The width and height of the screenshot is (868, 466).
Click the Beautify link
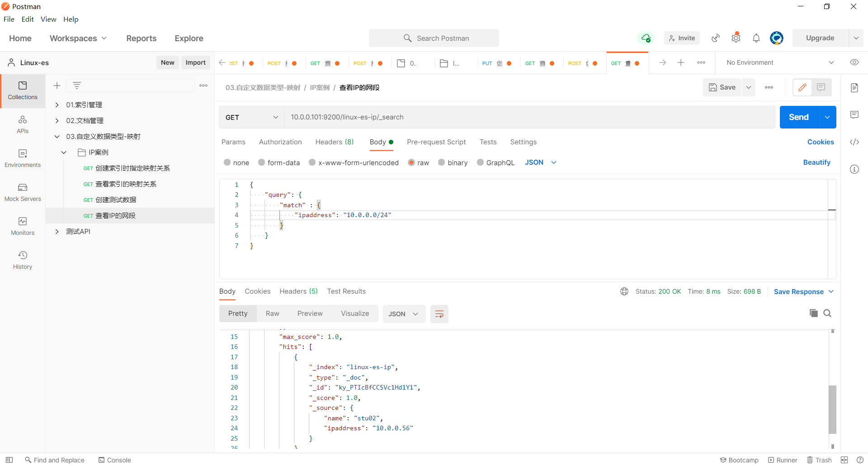pos(816,162)
